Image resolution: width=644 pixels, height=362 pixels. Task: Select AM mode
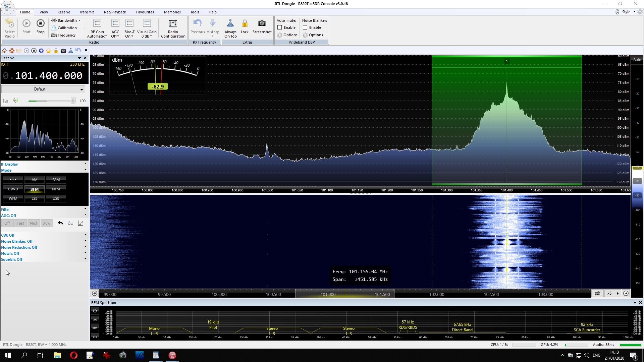pos(35,180)
